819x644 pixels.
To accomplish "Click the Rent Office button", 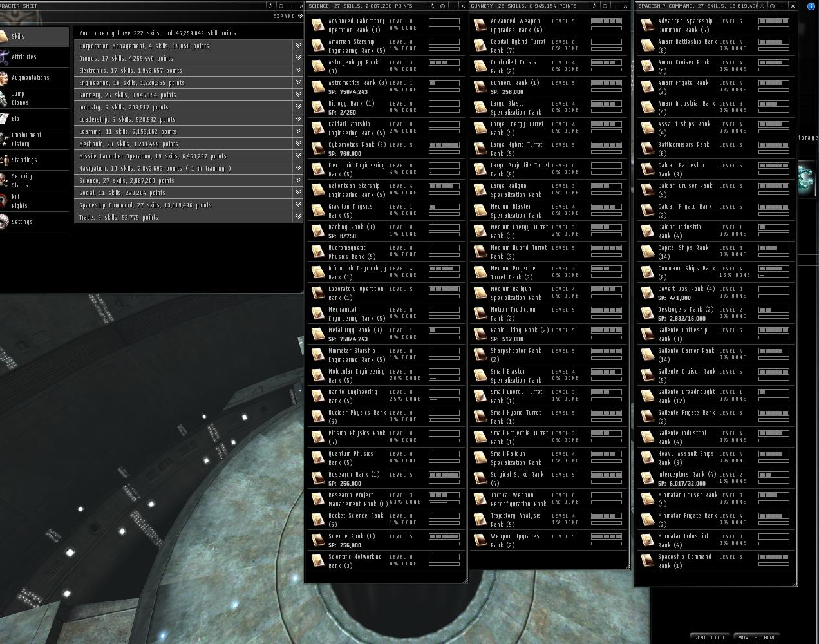I will coord(710,638).
